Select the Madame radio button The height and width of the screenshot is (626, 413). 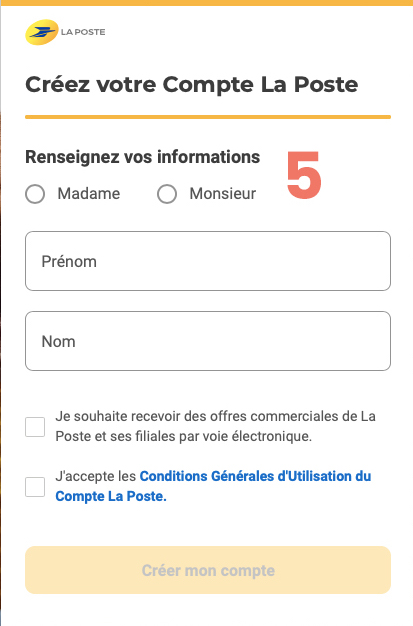coord(35,194)
